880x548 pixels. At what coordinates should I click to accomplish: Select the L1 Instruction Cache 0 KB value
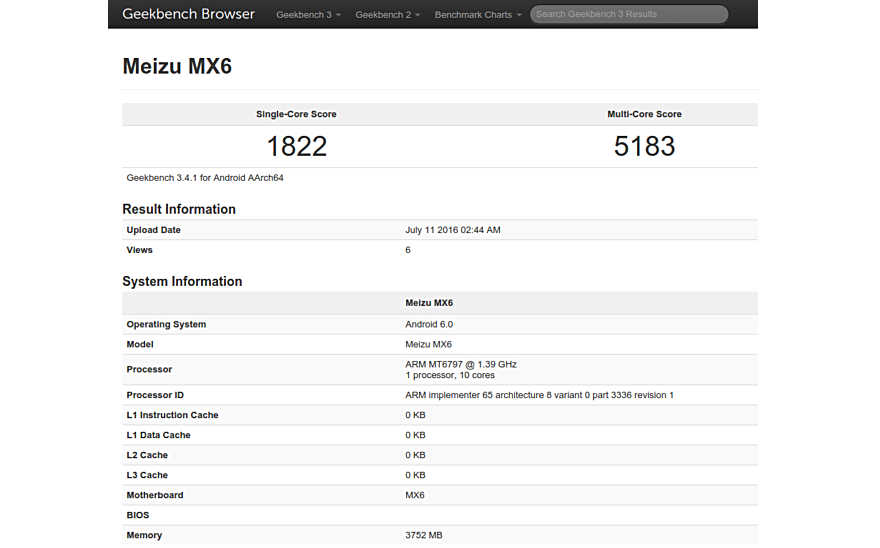415,415
